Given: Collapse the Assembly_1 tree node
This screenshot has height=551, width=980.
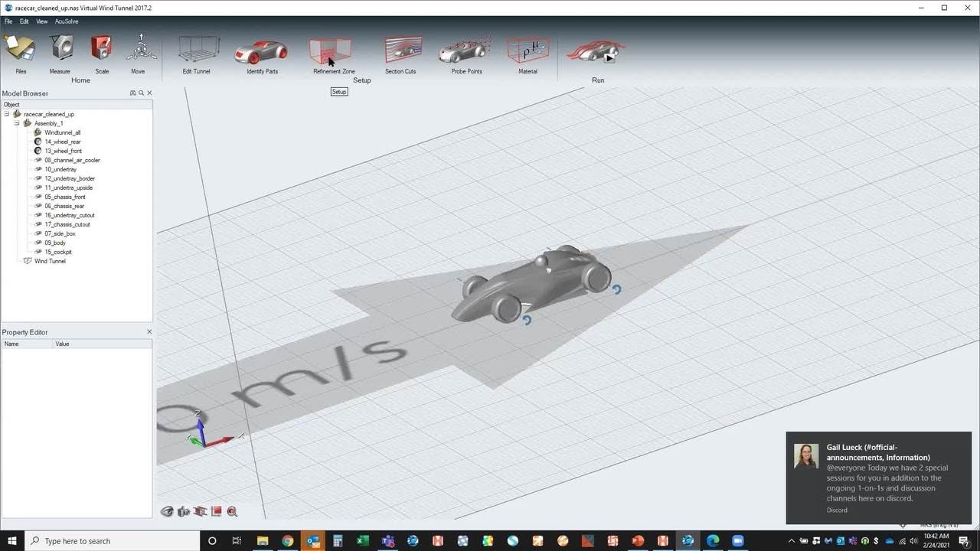Looking at the screenshot, I should pyautogui.click(x=17, y=123).
